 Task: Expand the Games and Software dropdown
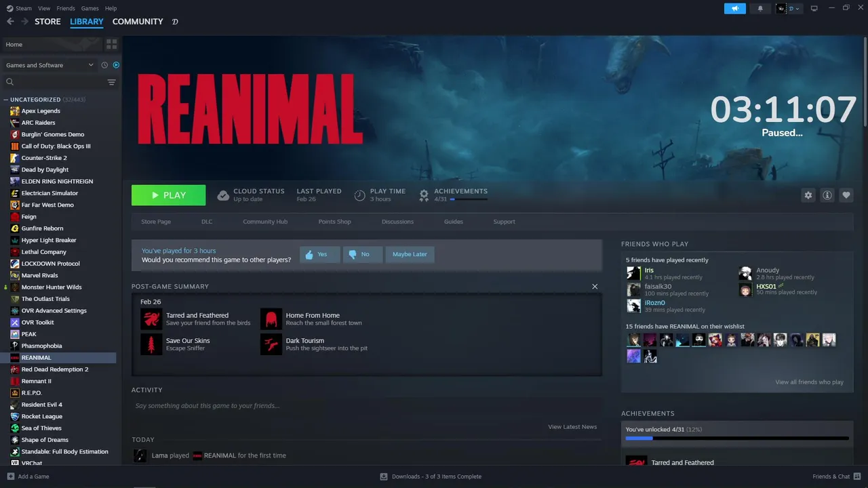tap(50, 65)
